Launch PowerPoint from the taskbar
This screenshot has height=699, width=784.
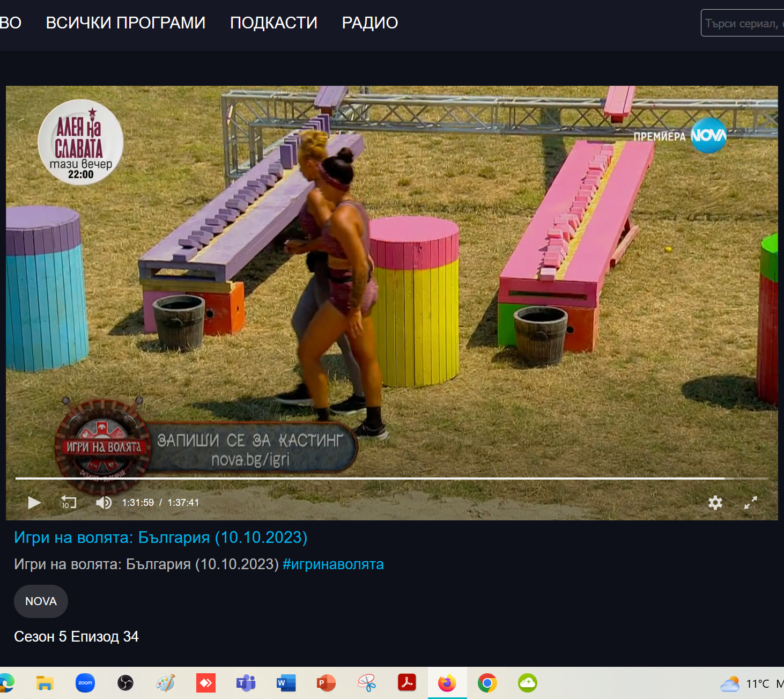[326, 683]
